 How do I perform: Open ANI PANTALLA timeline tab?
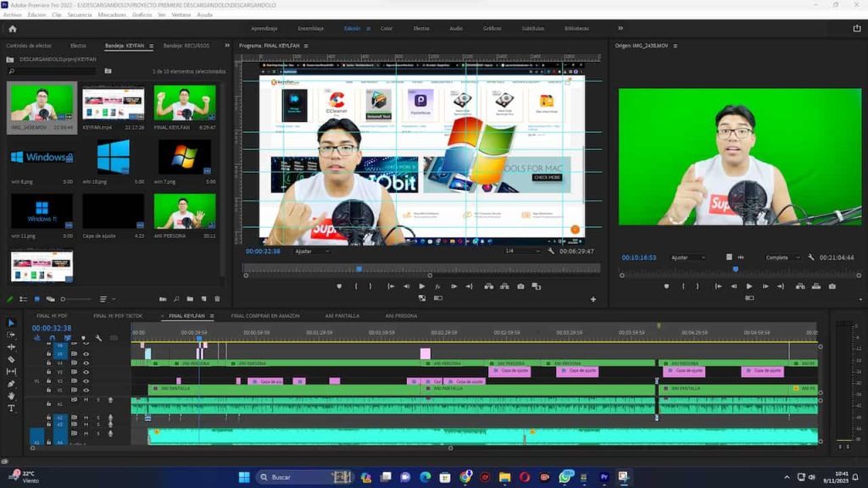tap(342, 316)
